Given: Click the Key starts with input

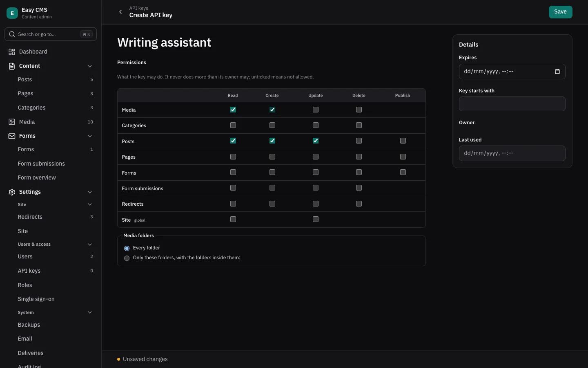Looking at the screenshot, I should [x=512, y=104].
